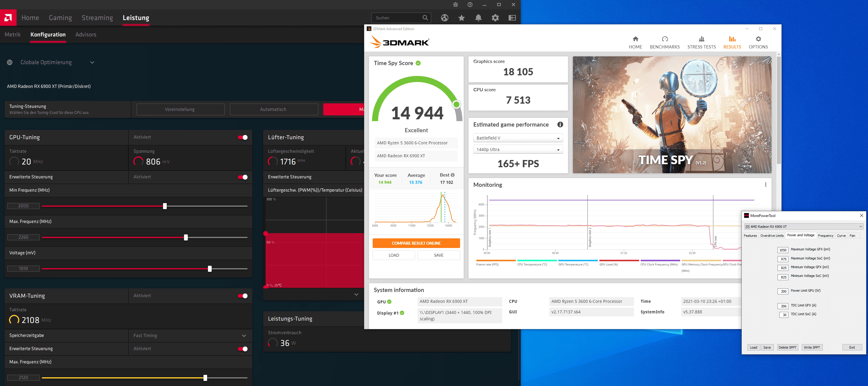Collapse the Lüfter-Tuning chevron below the fan curve
Image resolution: width=868 pixels, height=386 pixels.
point(356,294)
